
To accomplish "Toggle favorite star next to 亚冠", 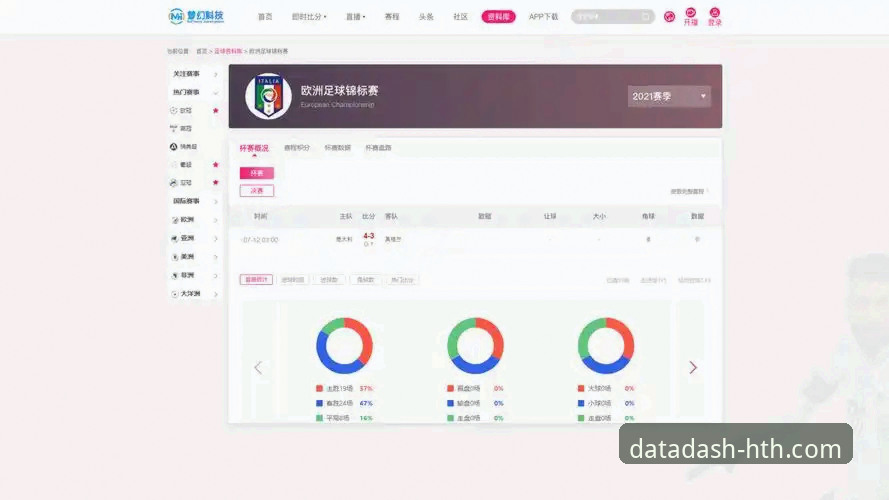I will coord(215,183).
